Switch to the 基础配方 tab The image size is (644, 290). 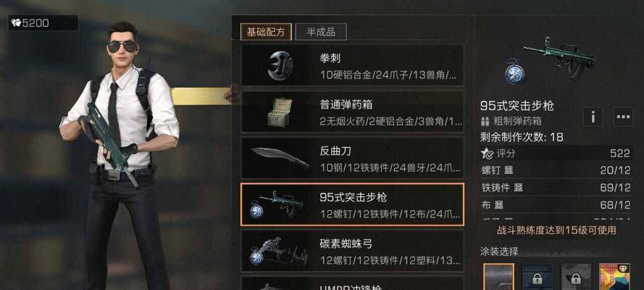[266, 32]
